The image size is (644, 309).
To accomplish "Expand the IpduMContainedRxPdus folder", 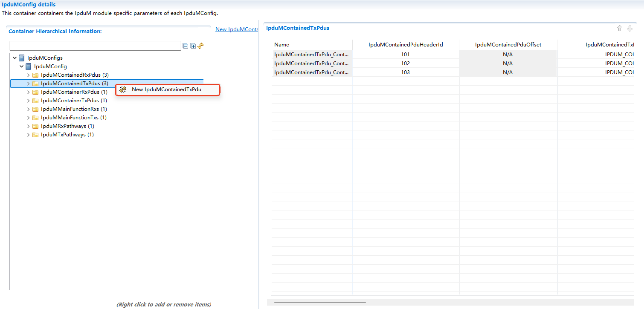I will tap(29, 75).
